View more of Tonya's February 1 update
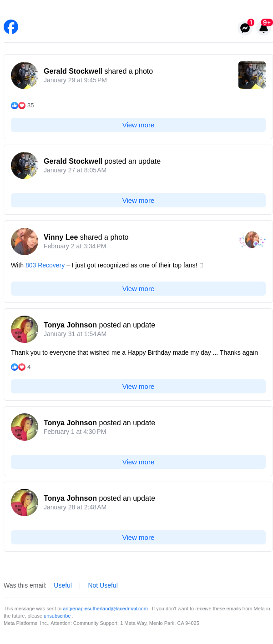273x644 pixels. [138, 462]
